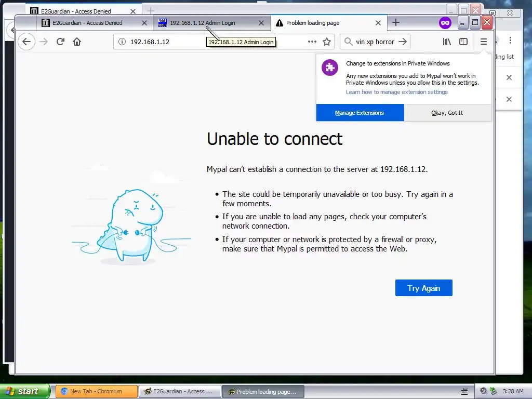Close second reading list item in Chromium
Screen dimensions: 532x399
[509, 99]
